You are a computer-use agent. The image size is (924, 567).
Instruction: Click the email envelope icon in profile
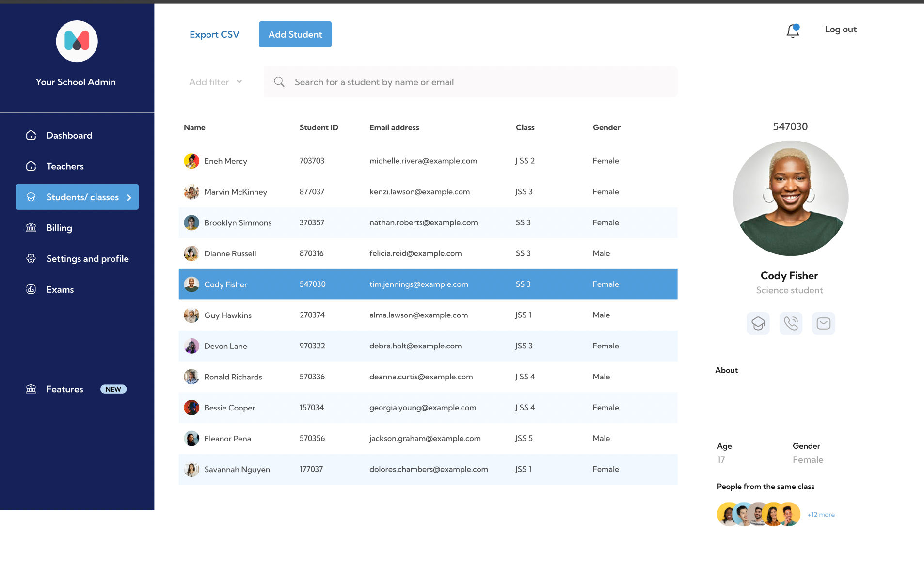(x=824, y=323)
